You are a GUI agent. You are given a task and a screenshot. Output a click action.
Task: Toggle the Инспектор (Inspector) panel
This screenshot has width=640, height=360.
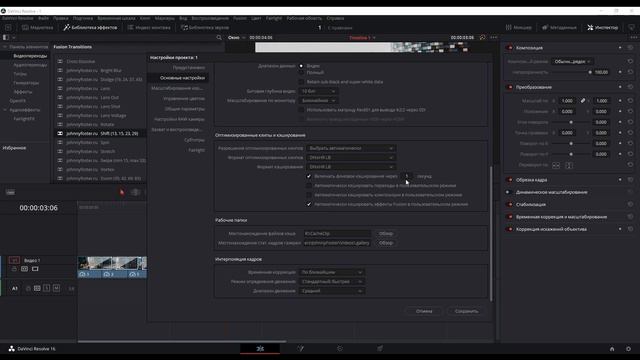pos(602,27)
